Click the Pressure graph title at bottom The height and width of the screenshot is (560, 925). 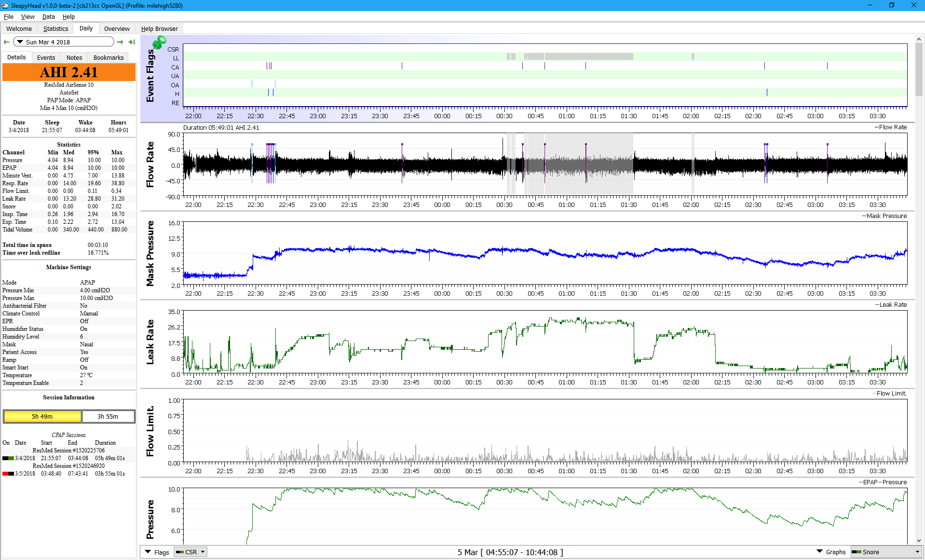click(x=150, y=519)
